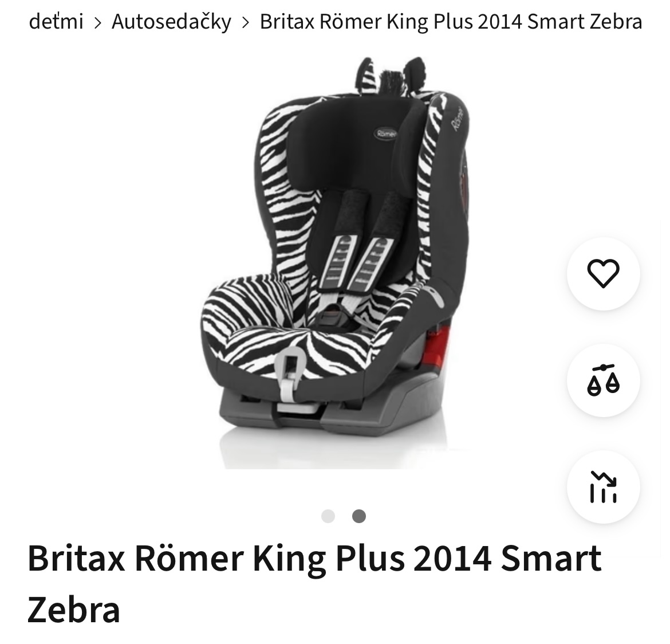Open product comparison via scales icon
This screenshot has width=670, height=644.
[x=603, y=380]
